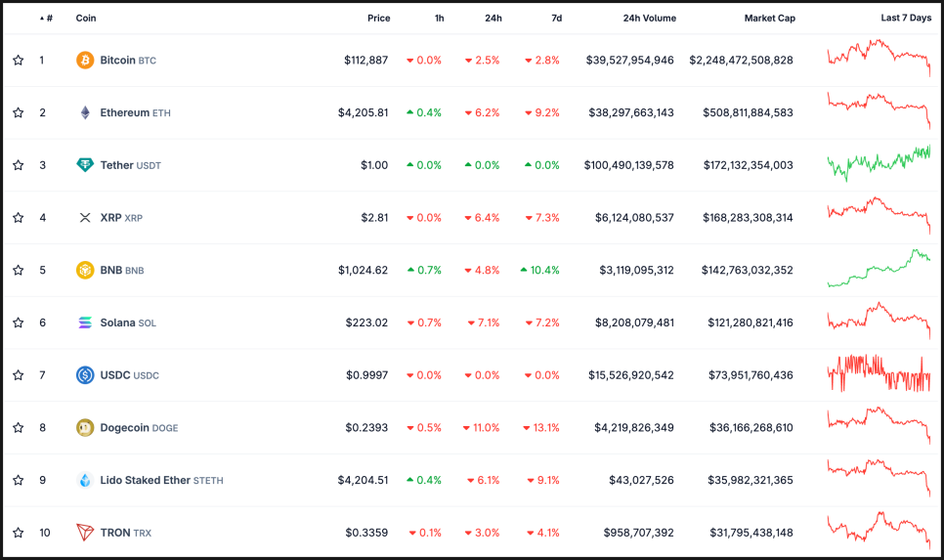Click the Solana logo icon
944x560 pixels.
[x=85, y=323]
